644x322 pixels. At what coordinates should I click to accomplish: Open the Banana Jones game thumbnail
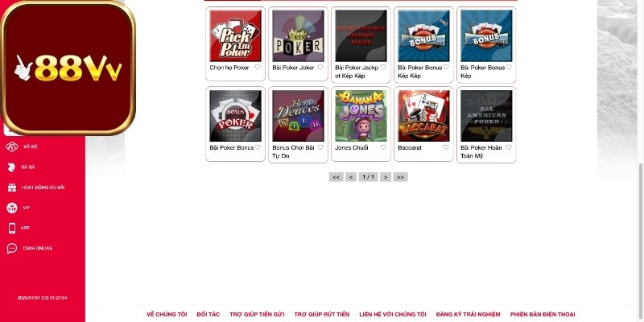tap(361, 116)
